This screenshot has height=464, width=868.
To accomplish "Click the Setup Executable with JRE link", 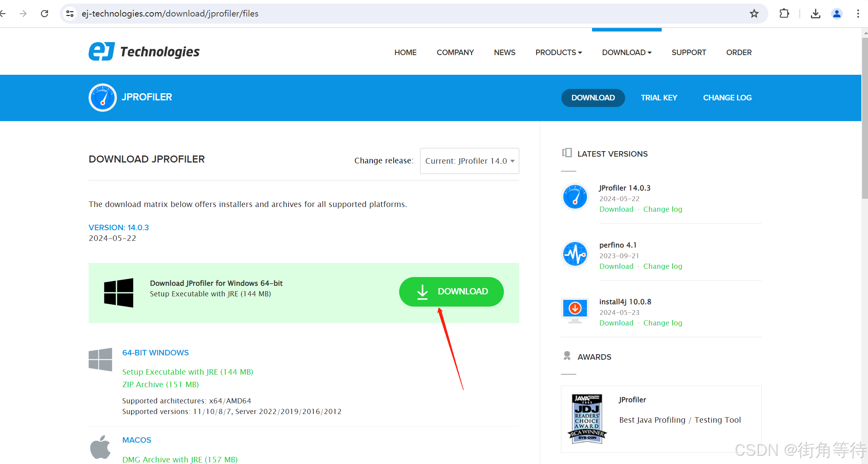I will pyautogui.click(x=188, y=372).
